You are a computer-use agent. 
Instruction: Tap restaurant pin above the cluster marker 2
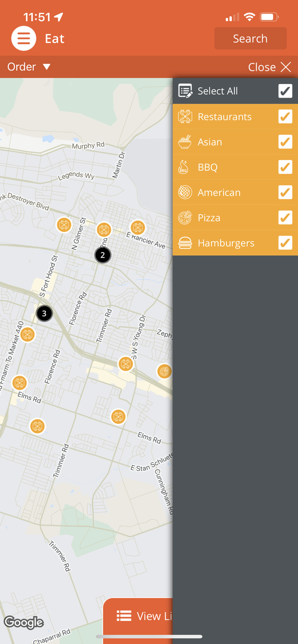tap(104, 230)
